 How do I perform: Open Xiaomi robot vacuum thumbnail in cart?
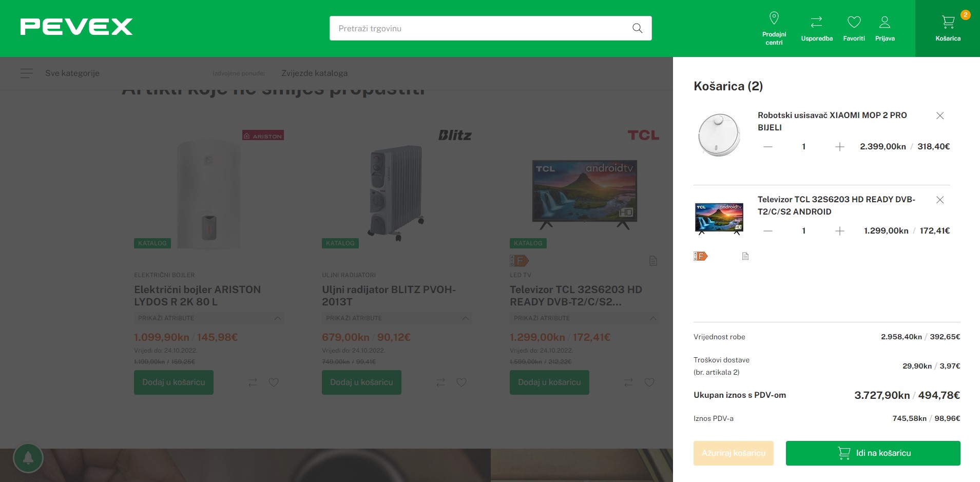(x=719, y=135)
